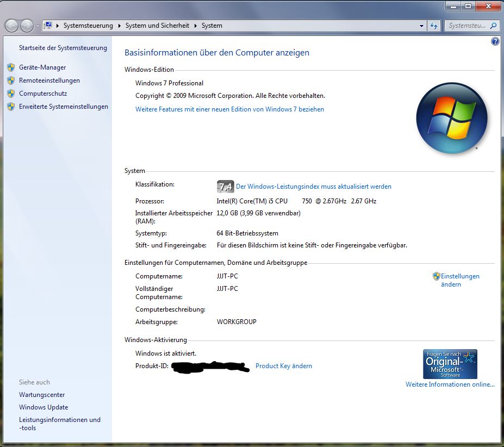Click the refresh button beside address bar
This screenshot has width=504, height=447.
[434, 26]
